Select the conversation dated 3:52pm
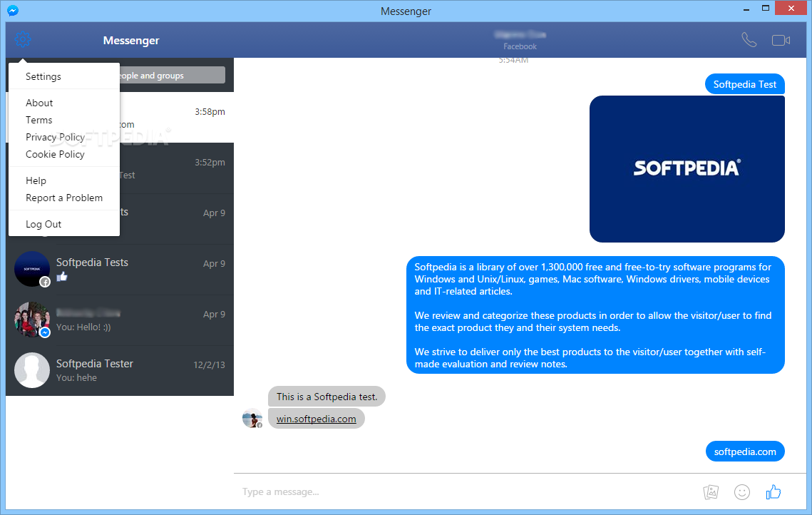The height and width of the screenshot is (515, 812). (177, 168)
